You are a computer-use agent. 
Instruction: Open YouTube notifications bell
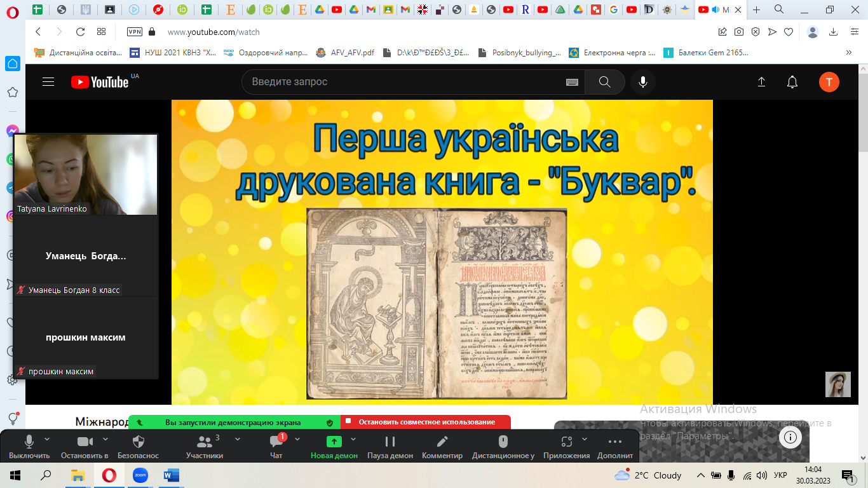(792, 82)
